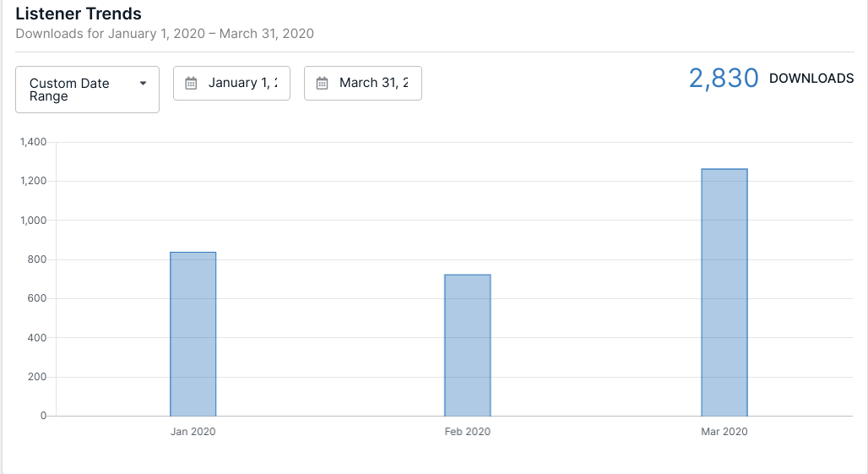Click the 1,000 y-axis gridline label
Image resolution: width=868 pixels, height=474 pixels.
click(33, 221)
